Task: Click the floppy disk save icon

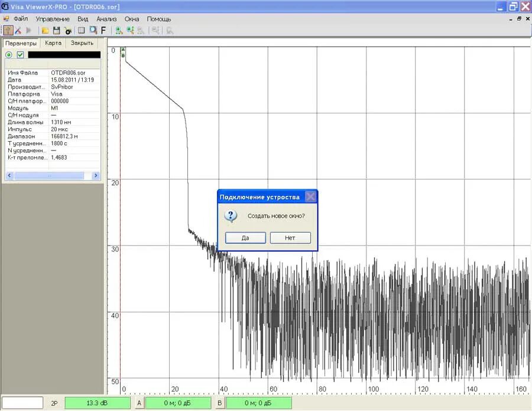Action: coord(56,31)
